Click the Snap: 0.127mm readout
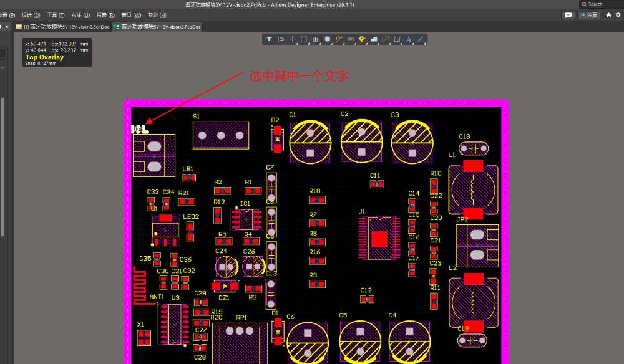This screenshot has width=624, height=364. point(41,63)
